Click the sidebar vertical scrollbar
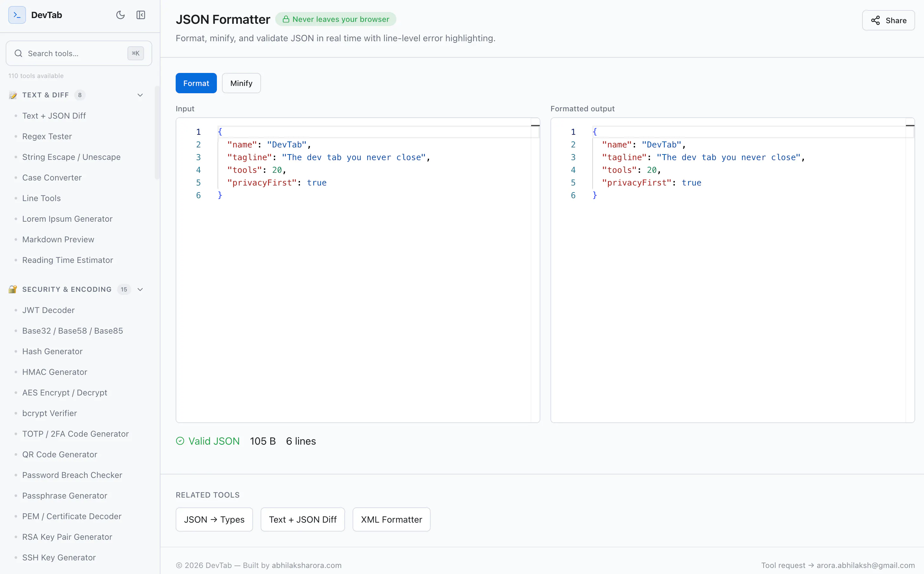Viewport: 924px width, 574px height. (x=157, y=133)
